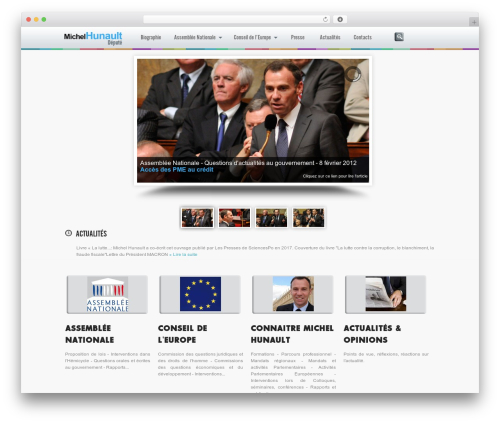Reload page using browser refresh icon
Screen dimensions: 500x423
(x=325, y=20)
